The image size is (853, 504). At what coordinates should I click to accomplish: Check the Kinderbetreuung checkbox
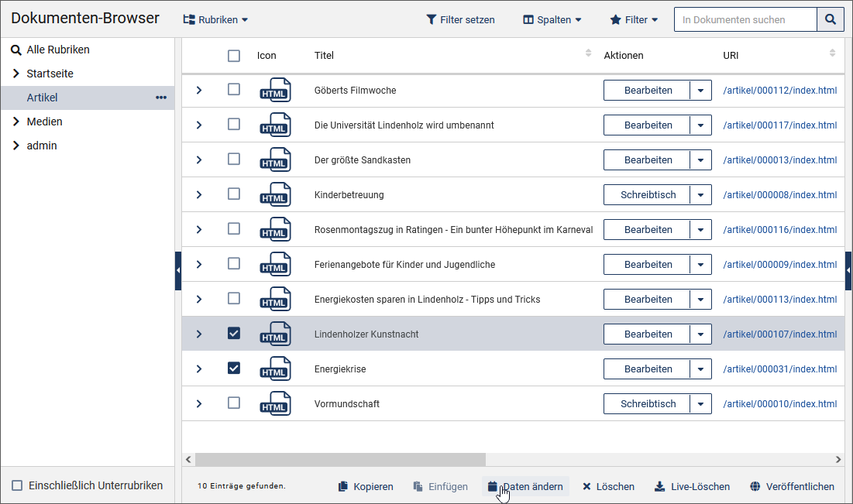tap(234, 194)
